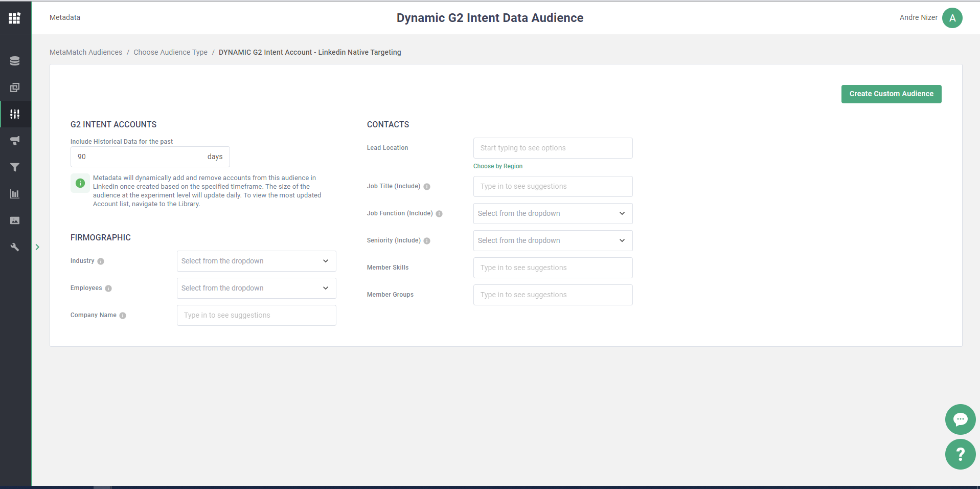Screen dimensions: 980x489
Task: Open the Employees dropdown
Action: pyautogui.click(x=256, y=288)
